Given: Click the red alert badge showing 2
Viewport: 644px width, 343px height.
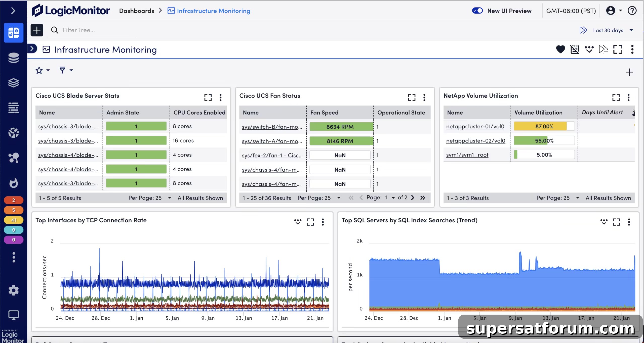Looking at the screenshot, I should [x=14, y=200].
